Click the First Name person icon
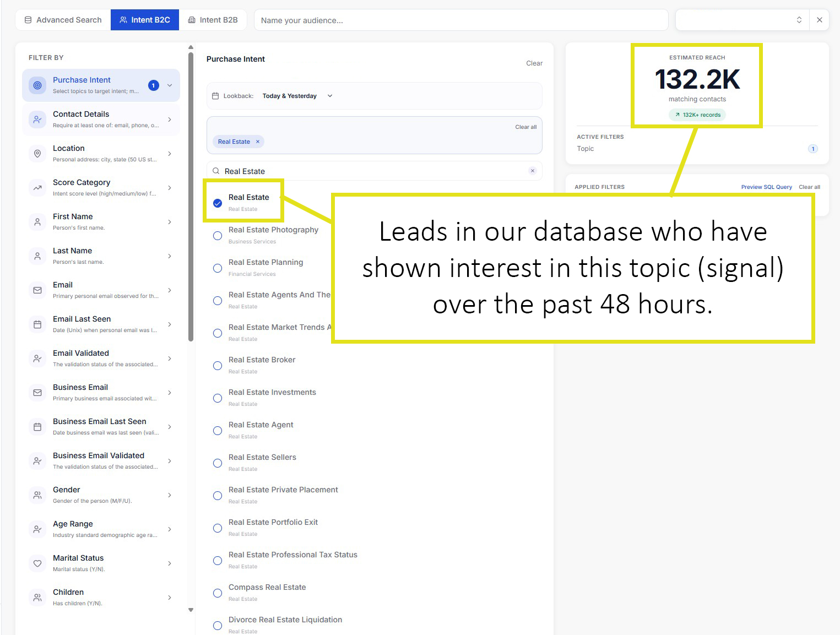Viewport: 840px width, 635px height. point(37,222)
